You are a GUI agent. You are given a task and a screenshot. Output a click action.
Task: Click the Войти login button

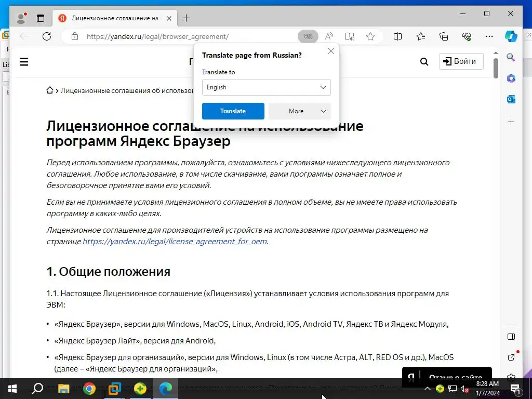[461, 61]
